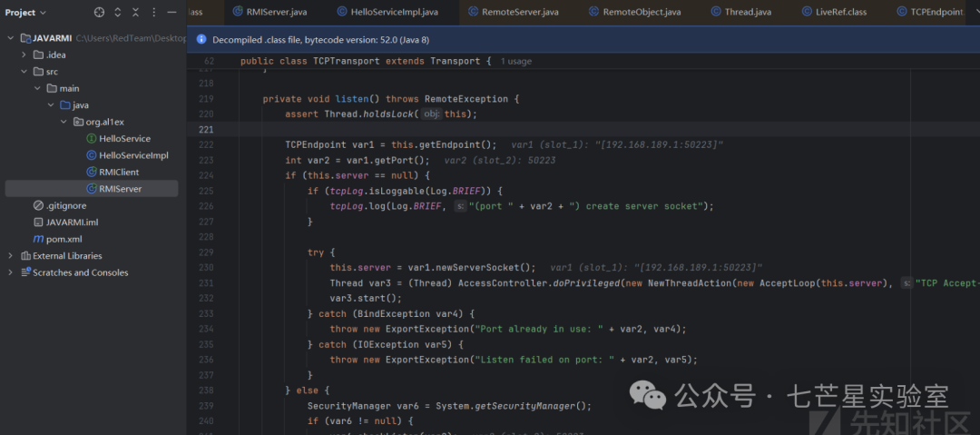Click the Collapse All icon in Project panel
The image size is (980, 435).
coord(135,12)
